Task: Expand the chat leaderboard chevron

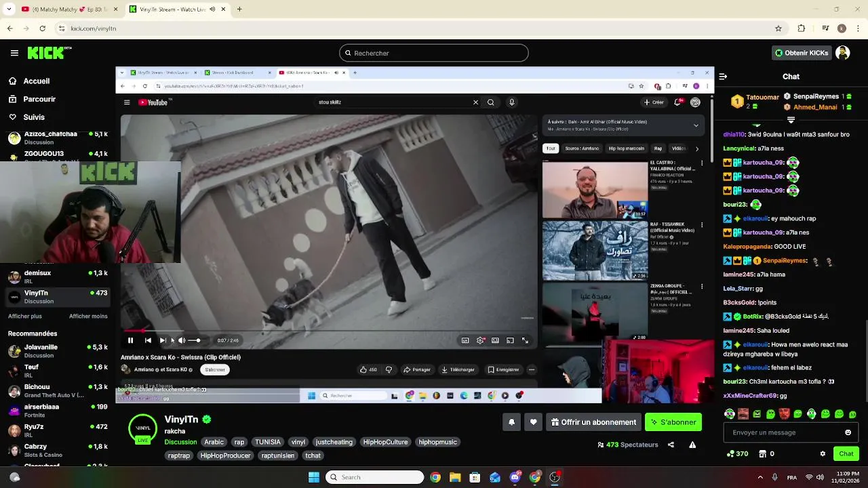Action: 791,120
